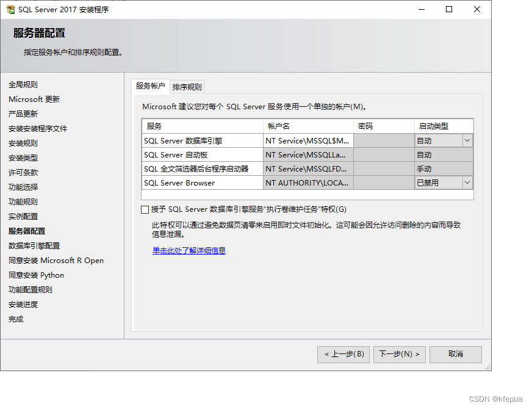Screen dimensions: 532x409
Task: Click the 服务 column header
Action: pyautogui.click(x=202, y=126)
